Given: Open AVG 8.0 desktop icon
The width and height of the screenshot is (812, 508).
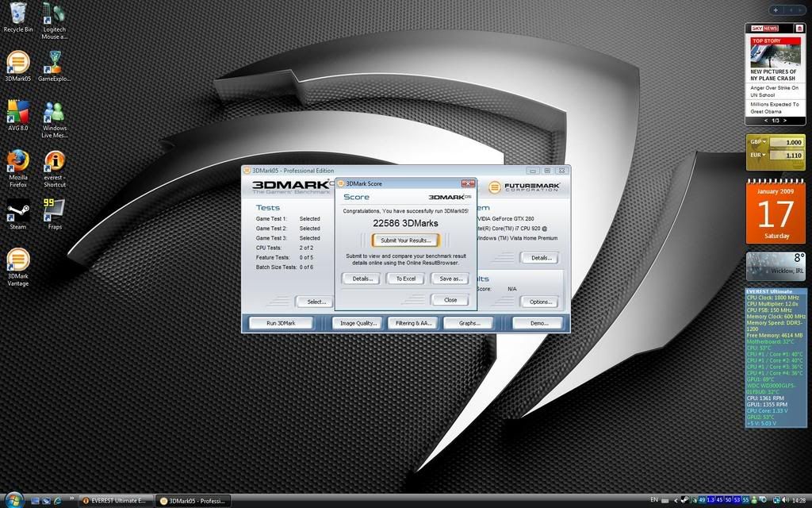Looking at the screenshot, I should tap(17, 115).
